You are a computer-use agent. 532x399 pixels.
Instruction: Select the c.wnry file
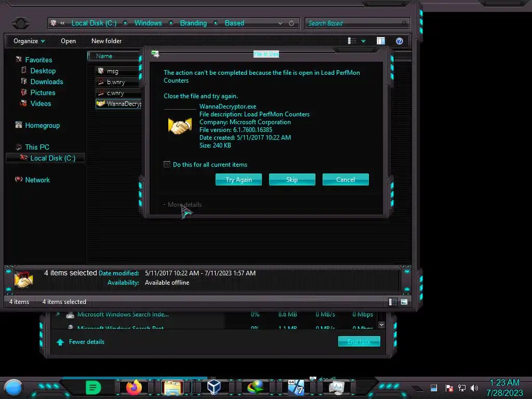pyautogui.click(x=115, y=93)
